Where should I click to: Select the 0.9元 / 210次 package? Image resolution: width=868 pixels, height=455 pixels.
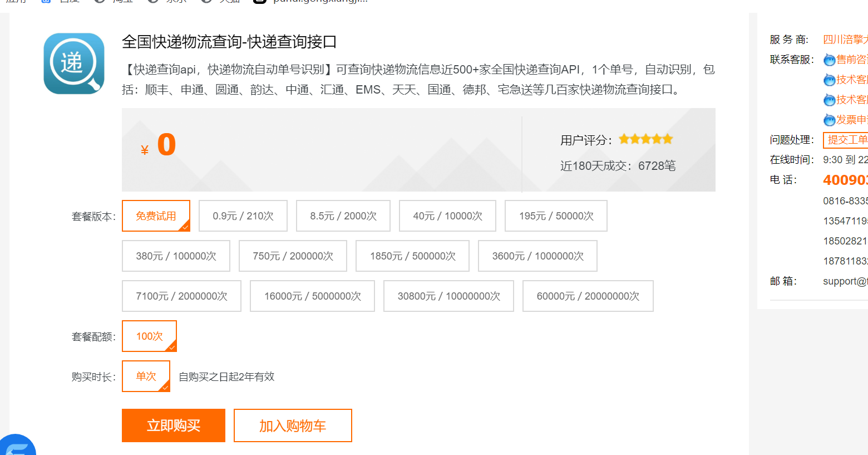pos(243,216)
